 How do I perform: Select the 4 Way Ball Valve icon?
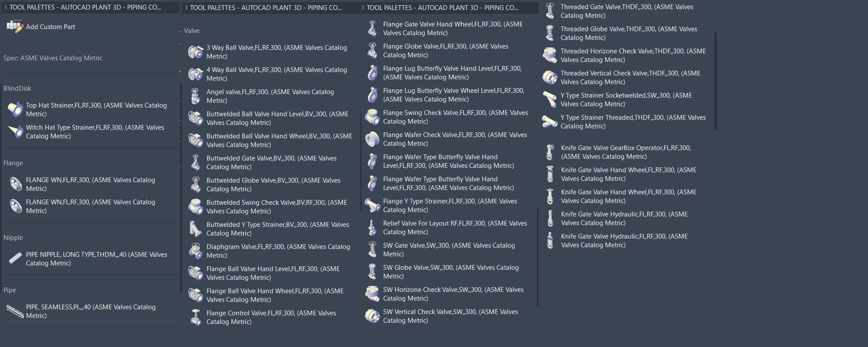point(196,74)
